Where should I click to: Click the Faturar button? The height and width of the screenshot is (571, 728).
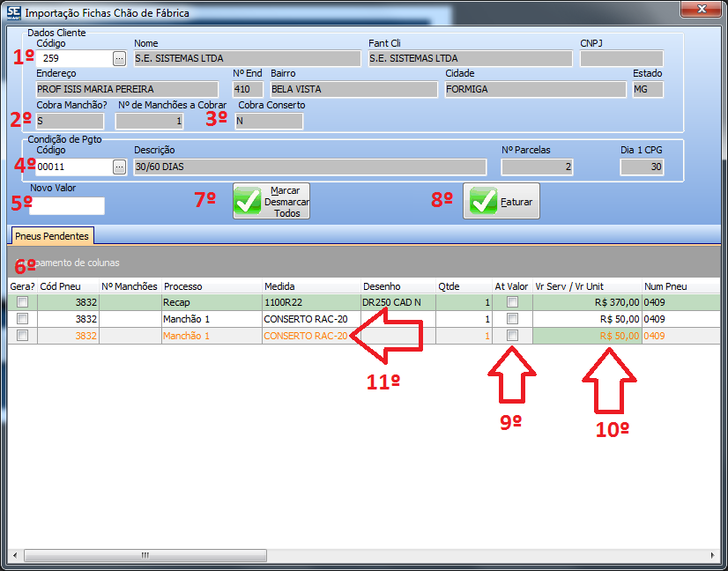(x=501, y=202)
